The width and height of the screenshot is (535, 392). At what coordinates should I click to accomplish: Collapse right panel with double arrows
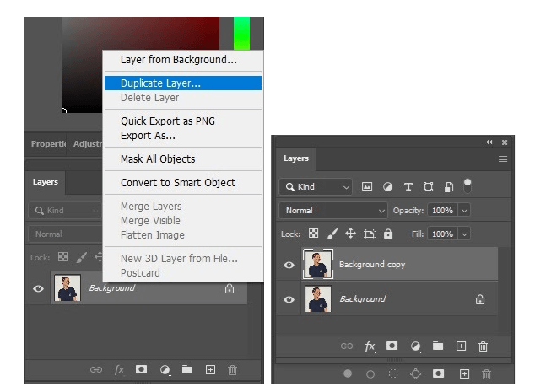489,142
